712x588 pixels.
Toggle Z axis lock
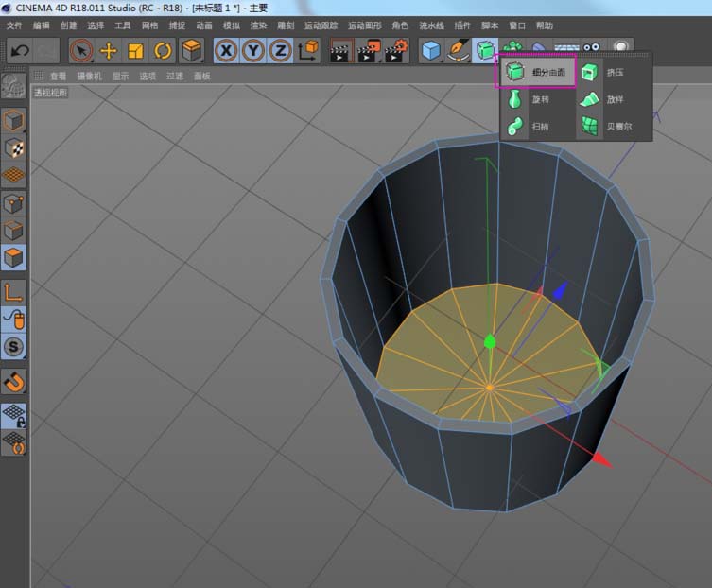[x=280, y=51]
